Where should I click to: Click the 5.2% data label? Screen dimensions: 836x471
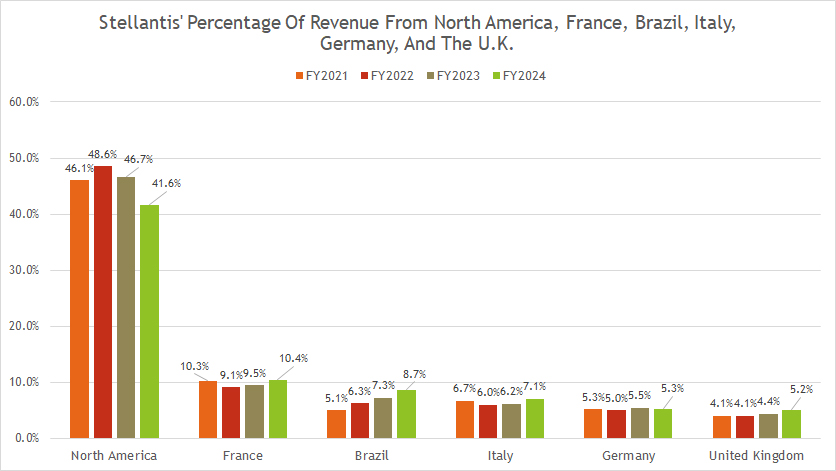tap(801, 389)
